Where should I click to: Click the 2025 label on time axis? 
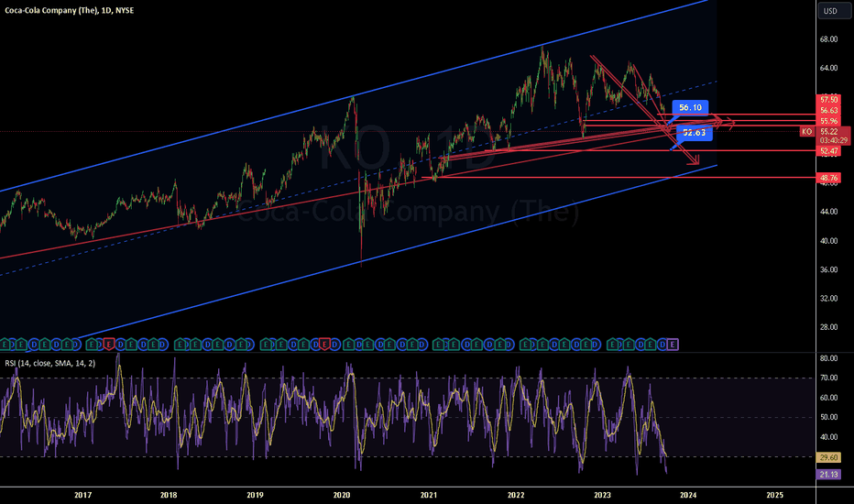click(x=774, y=495)
